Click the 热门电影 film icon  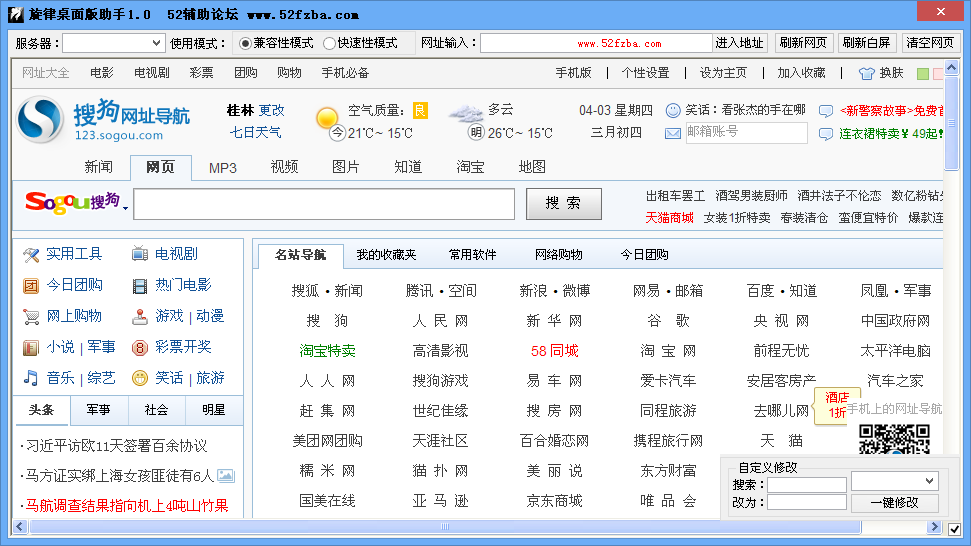pyautogui.click(x=140, y=285)
